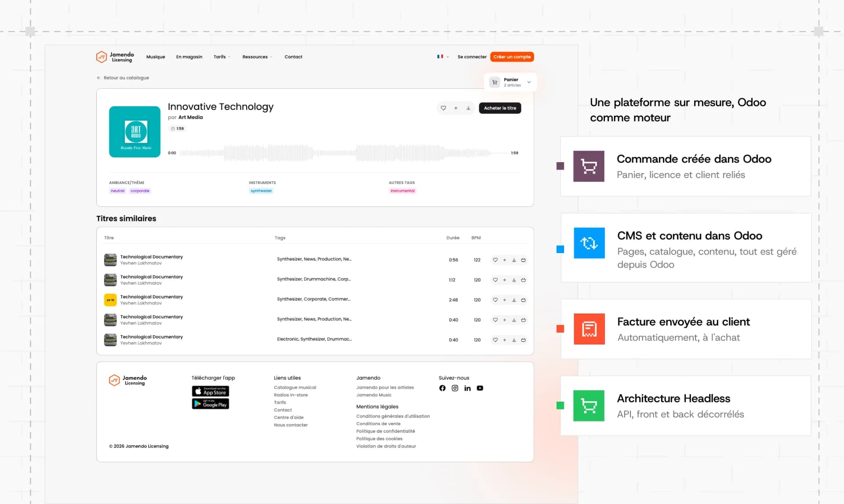
Task: Click the orange invoice icon for Facture envoyée
Action: pyautogui.click(x=589, y=329)
